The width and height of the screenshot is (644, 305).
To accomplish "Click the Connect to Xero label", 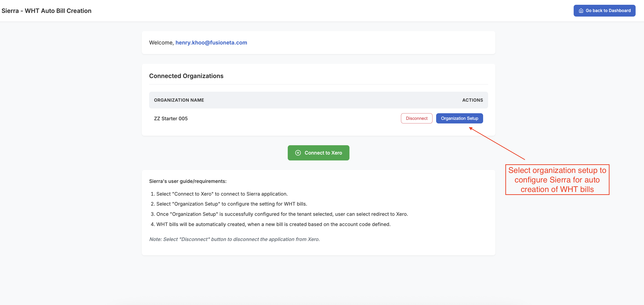I will click(323, 153).
